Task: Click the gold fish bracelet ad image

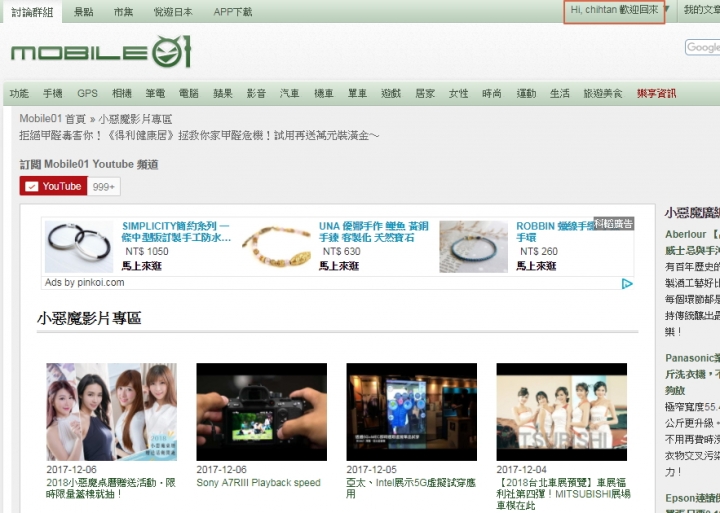Action: (276, 247)
